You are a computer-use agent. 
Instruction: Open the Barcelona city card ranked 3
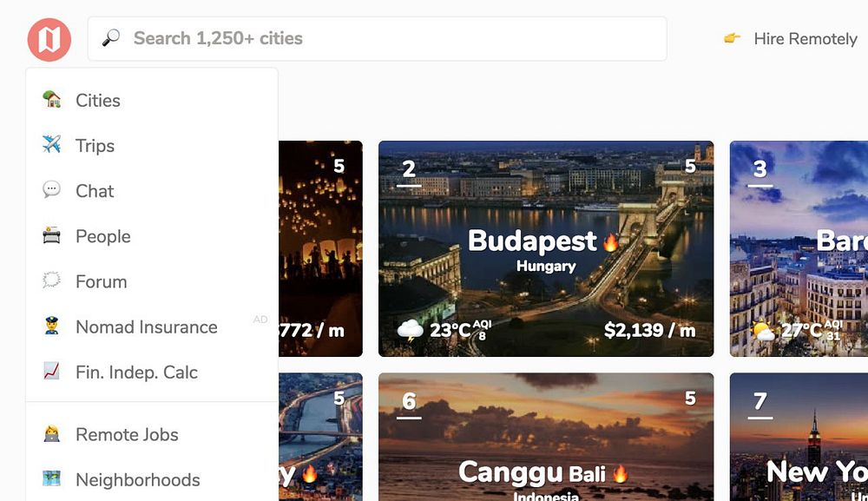[x=799, y=248]
